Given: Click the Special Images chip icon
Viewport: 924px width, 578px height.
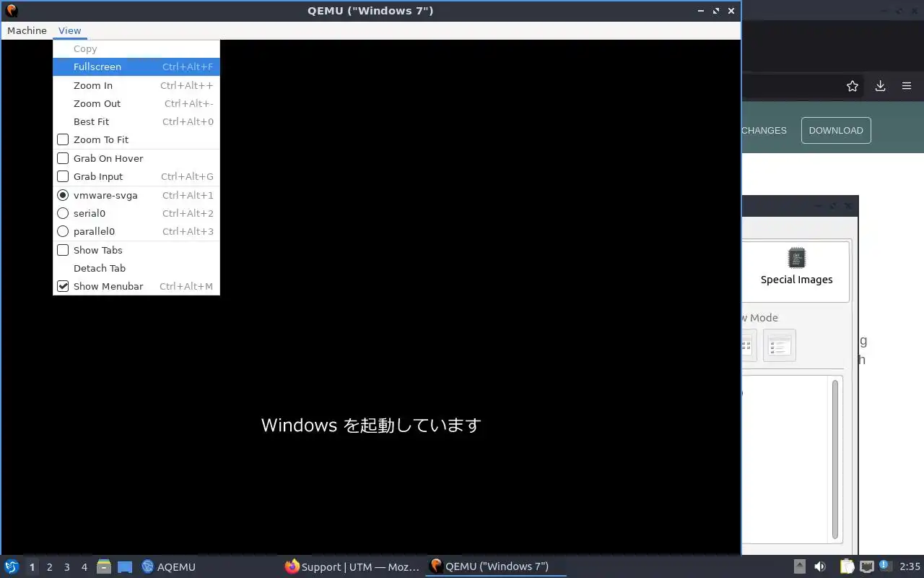Looking at the screenshot, I should click(796, 258).
